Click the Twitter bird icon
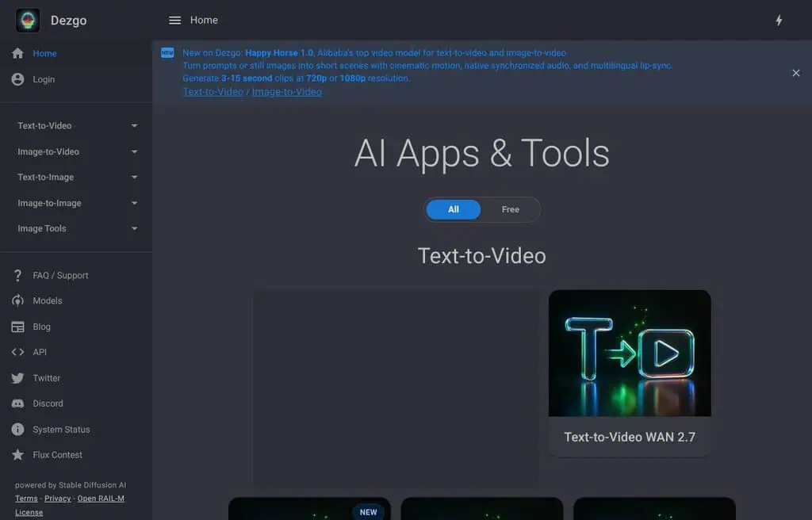 17,378
